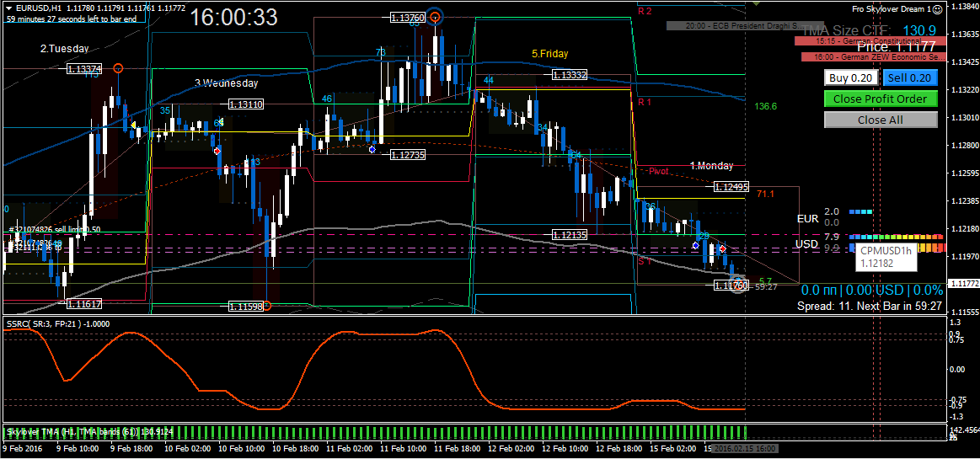Click the Pivot level label
Screen dimensions: 980x459
tap(659, 170)
